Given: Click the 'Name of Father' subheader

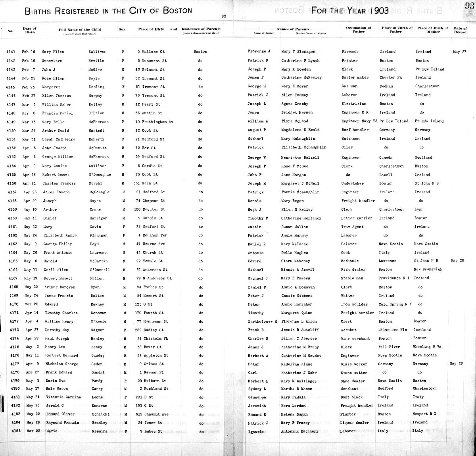Looking at the screenshot, I should [x=265, y=33].
